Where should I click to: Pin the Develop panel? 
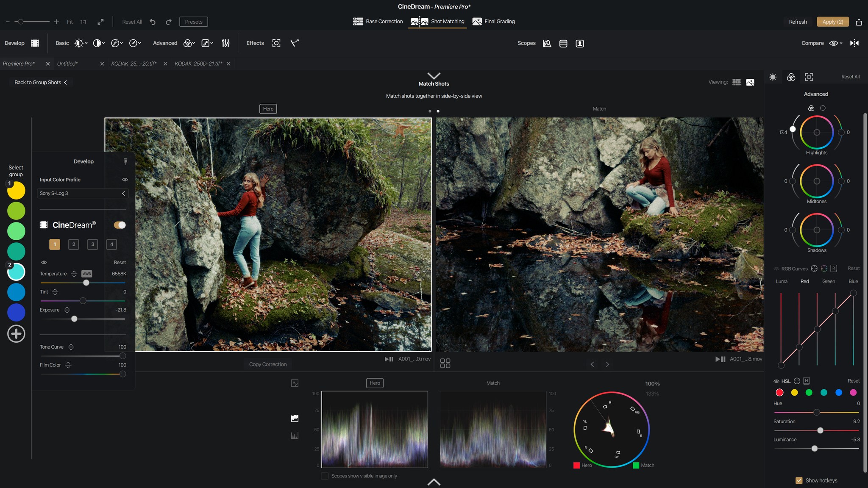tap(125, 161)
